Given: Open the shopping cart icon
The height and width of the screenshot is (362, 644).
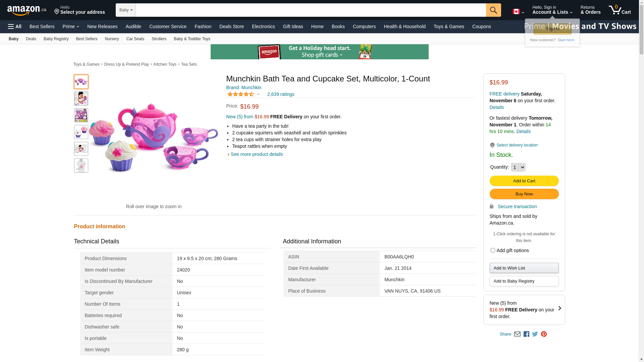Looking at the screenshot, I should 620,10.
